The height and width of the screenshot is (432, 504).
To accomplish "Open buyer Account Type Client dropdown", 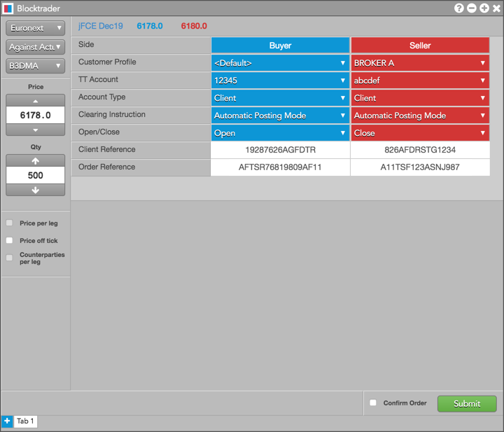I will [x=280, y=98].
